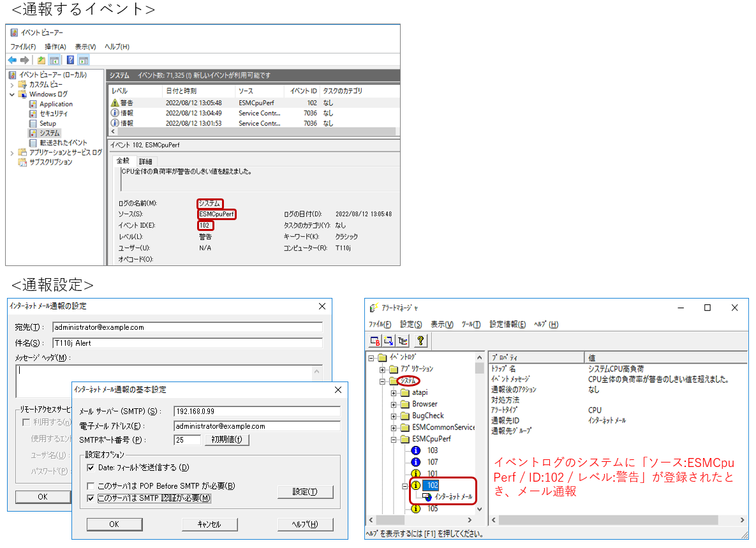Click the first toolbar icon in Alert Manager
The width and height of the screenshot is (756, 548).
coord(375,340)
